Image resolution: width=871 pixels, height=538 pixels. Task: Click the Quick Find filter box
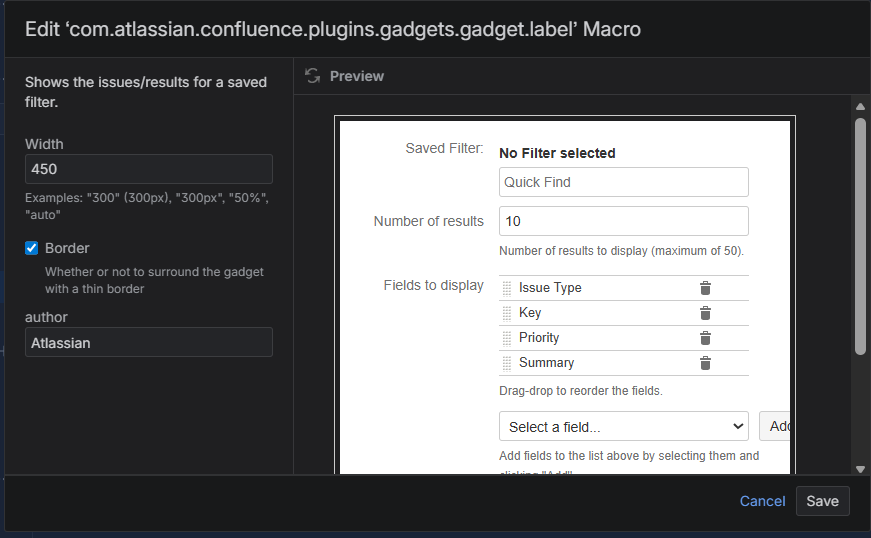coord(624,182)
